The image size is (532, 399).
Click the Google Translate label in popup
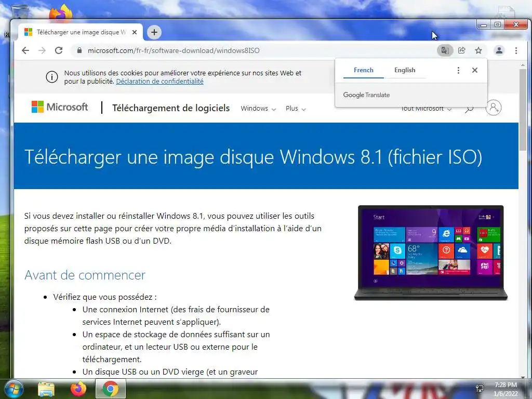pyautogui.click(x=366, y=95)
